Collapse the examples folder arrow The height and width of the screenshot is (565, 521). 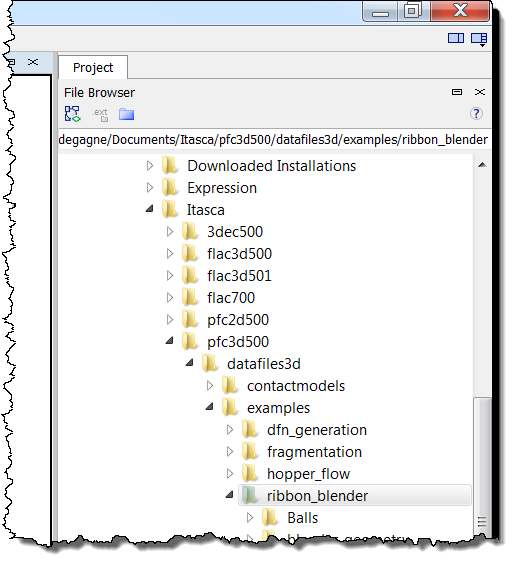click(x=209, y=407)
